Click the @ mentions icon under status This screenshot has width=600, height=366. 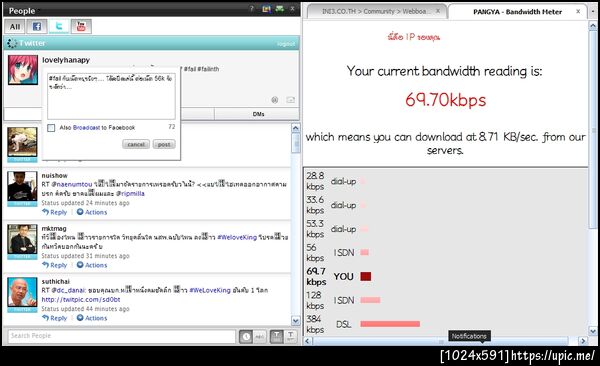pyautogui.click(x=275, y=100)
